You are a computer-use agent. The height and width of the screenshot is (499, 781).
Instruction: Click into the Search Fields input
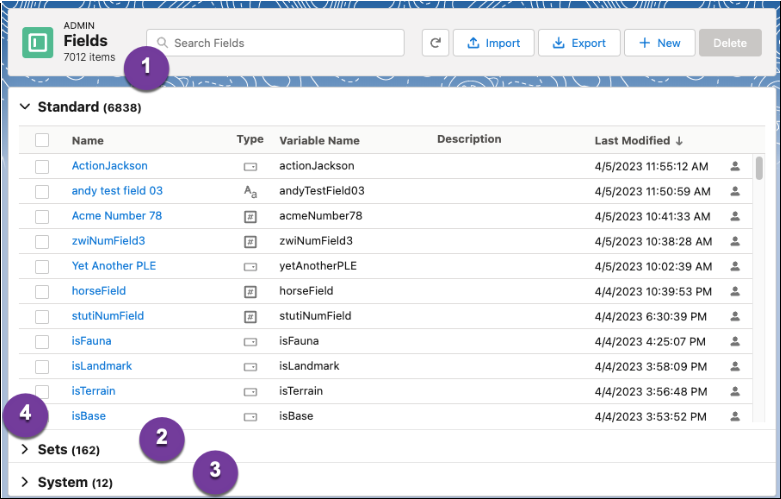pyautogui.click(x=275, y=43)
